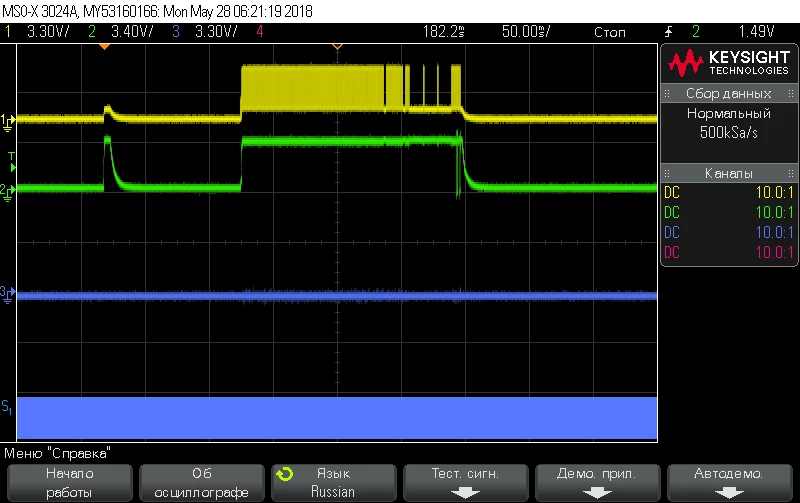Click the Keysight Technologies logo
Image resolution: width=800 pixels, height=503 pixels.
(729, 63)
